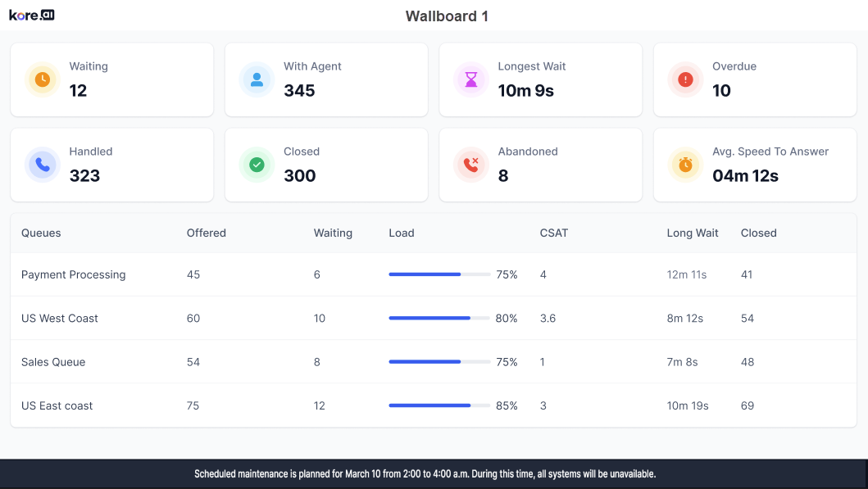Click the scheduled maintenance announcement banner
The width and height of the screenshot is (868, 489).
tap(425, 474)
